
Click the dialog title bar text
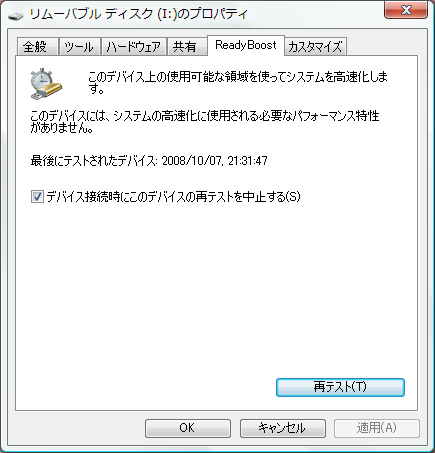[x=139, y=15]
